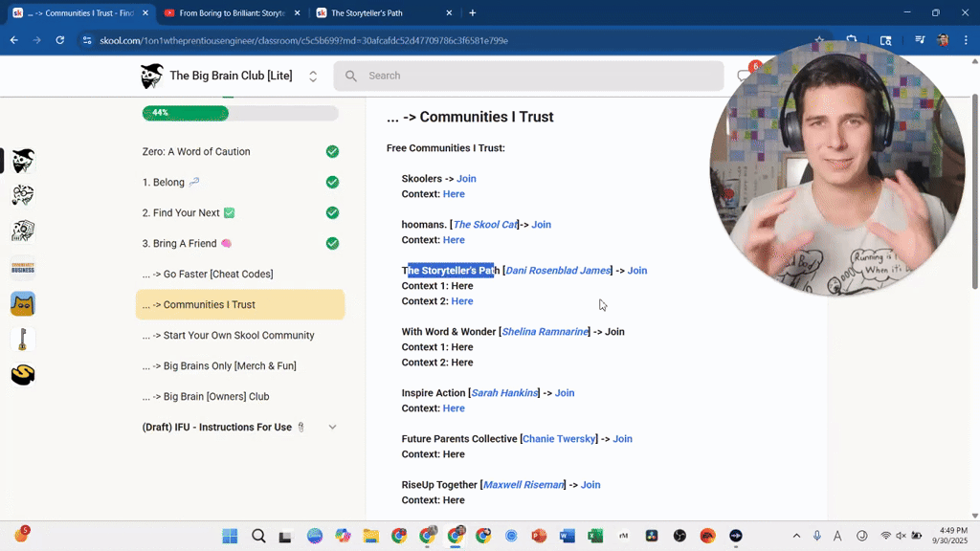Open Sarah Hankins link
The width and height of the screenshot is (980, 551).
tap(504, 392)
